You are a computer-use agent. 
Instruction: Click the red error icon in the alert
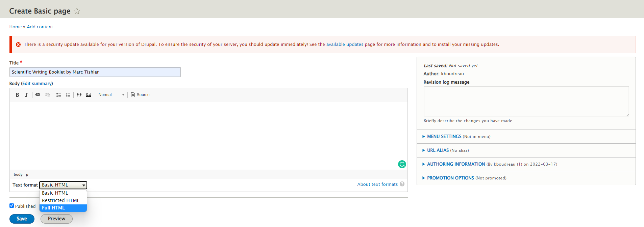coord(18,45)
